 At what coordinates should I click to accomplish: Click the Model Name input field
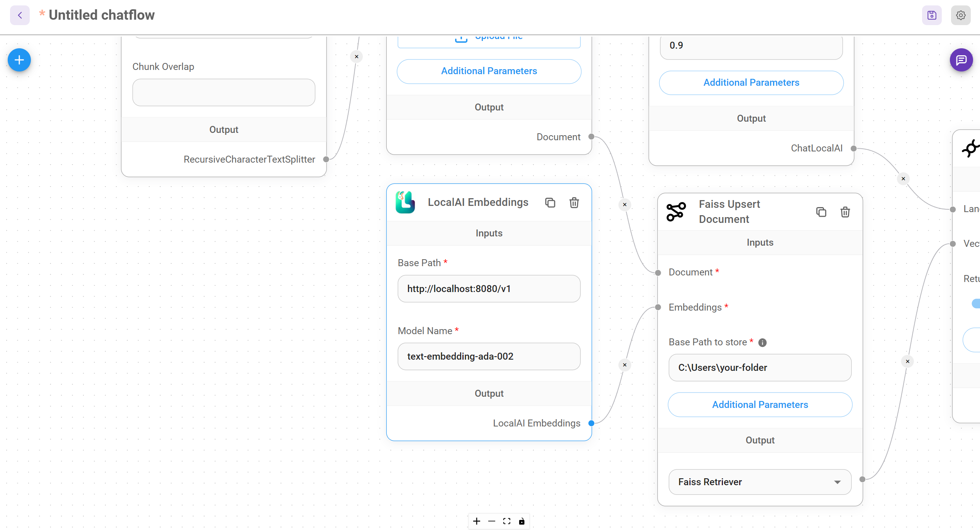click(489, 356)
